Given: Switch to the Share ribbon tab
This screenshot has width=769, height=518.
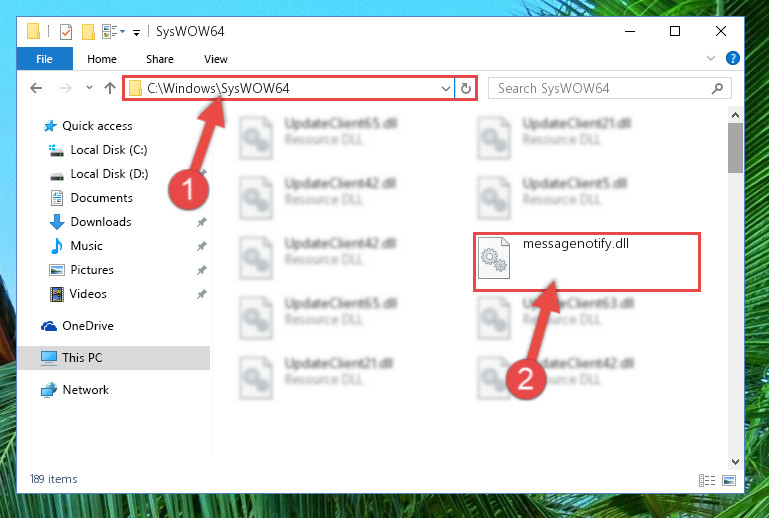Looking at the screenshot, I should click(160, 59).
